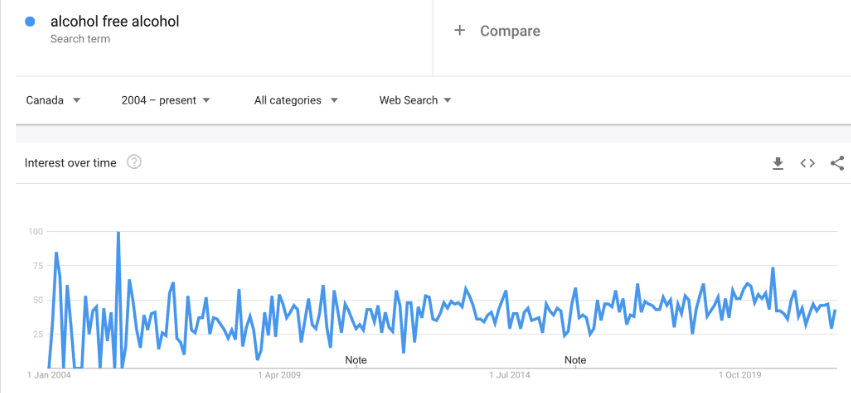Click the blue dot beside search term

point(30,22)
